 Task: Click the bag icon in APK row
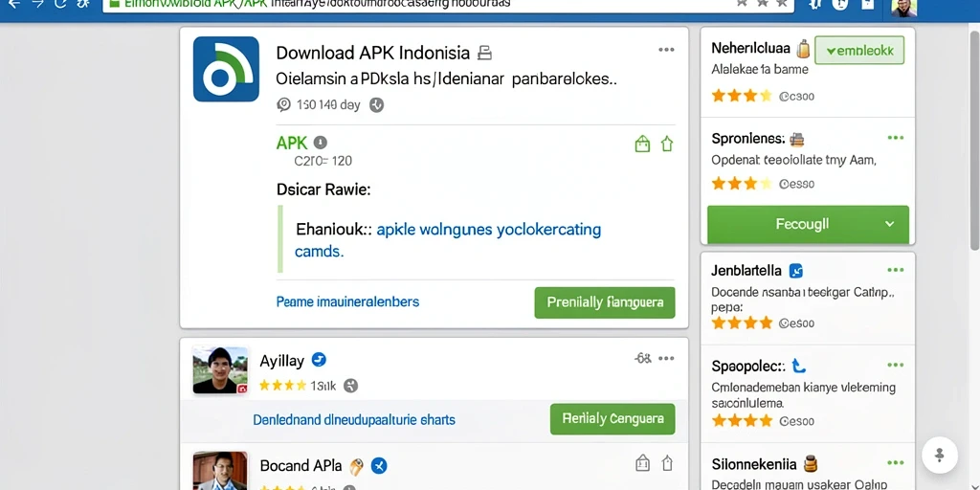(x=642, y=145)
